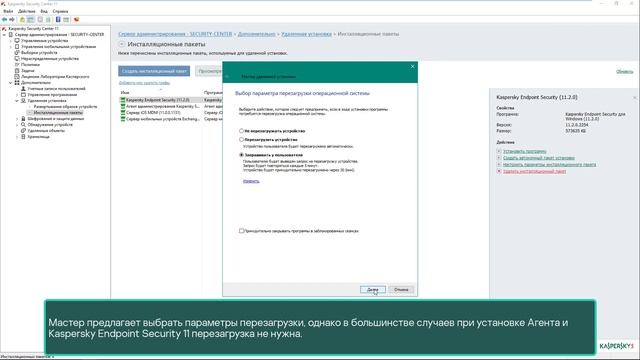640x360 pixels.
Task: Select the Удаленная установка icon
Action: pos(23,100)
